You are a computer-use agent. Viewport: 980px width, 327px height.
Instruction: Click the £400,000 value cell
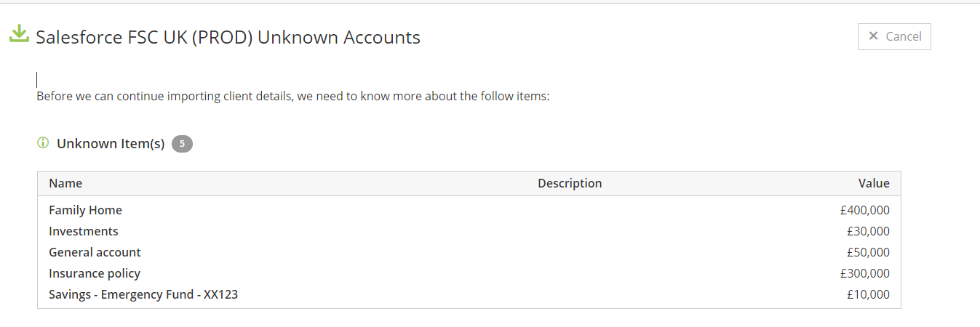click(x=864, y=210)
